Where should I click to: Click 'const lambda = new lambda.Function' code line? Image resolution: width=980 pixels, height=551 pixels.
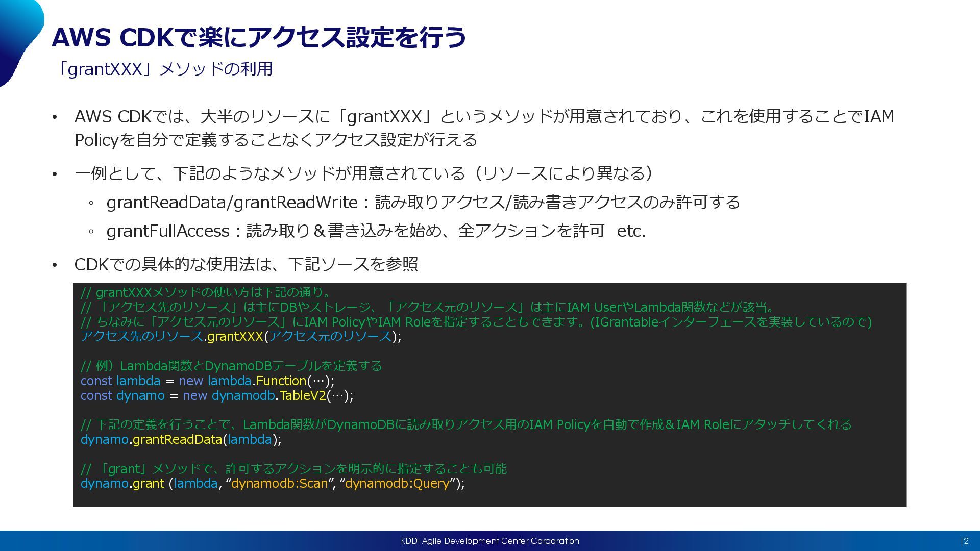(x=207, y=381)
